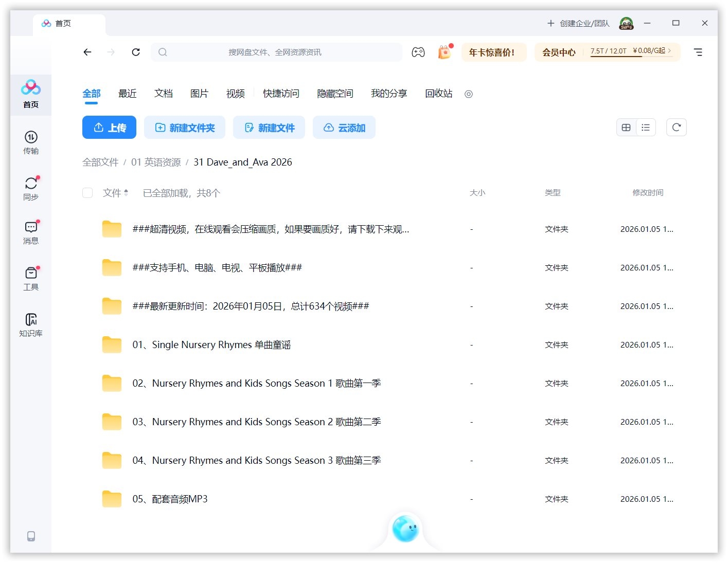
Task: Open the 知识库 knowledge base panel
Action: coord(31,324)
